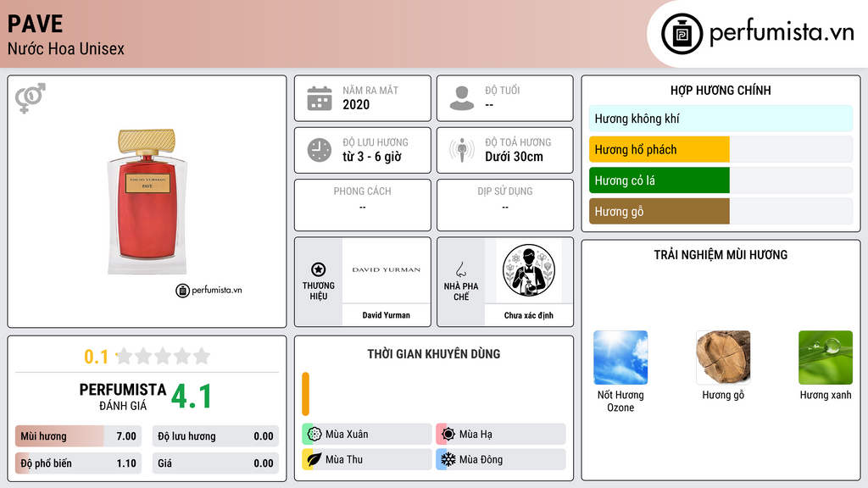Click the green Perfumista rating 4.1
Screen dimensions: 868x488
coord(192,396)
